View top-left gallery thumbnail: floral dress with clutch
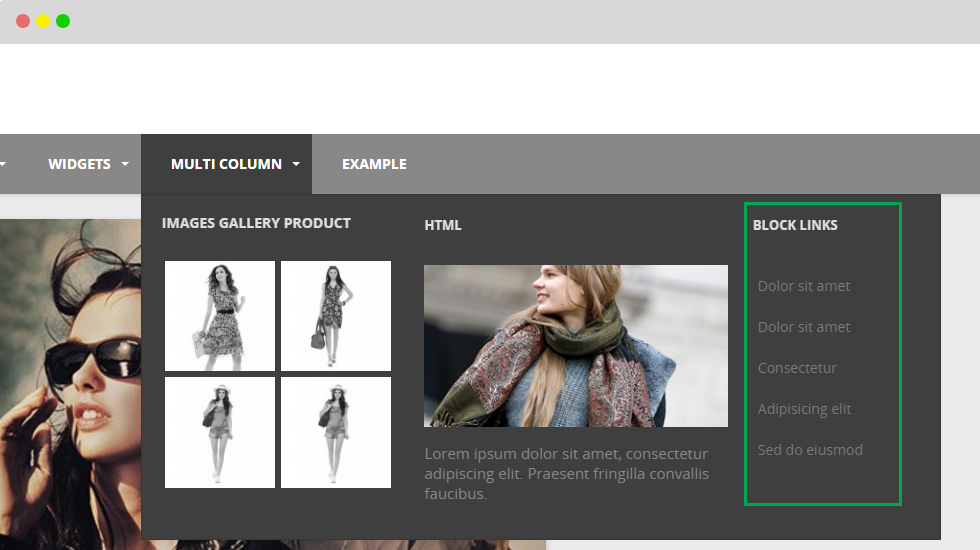Screen dimensions: 980x550 click(219, 316)
